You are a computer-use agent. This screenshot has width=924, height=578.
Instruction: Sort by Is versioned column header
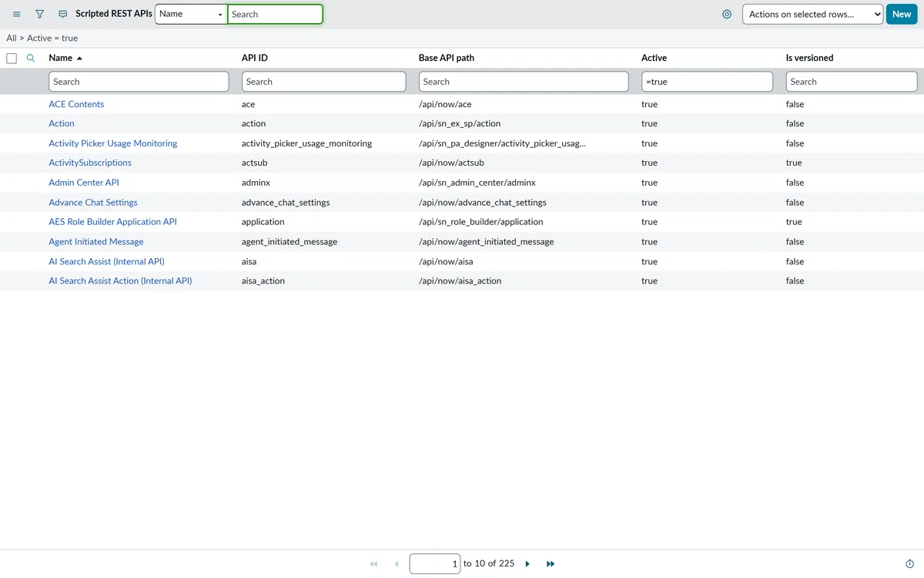[x=809, y=58]
